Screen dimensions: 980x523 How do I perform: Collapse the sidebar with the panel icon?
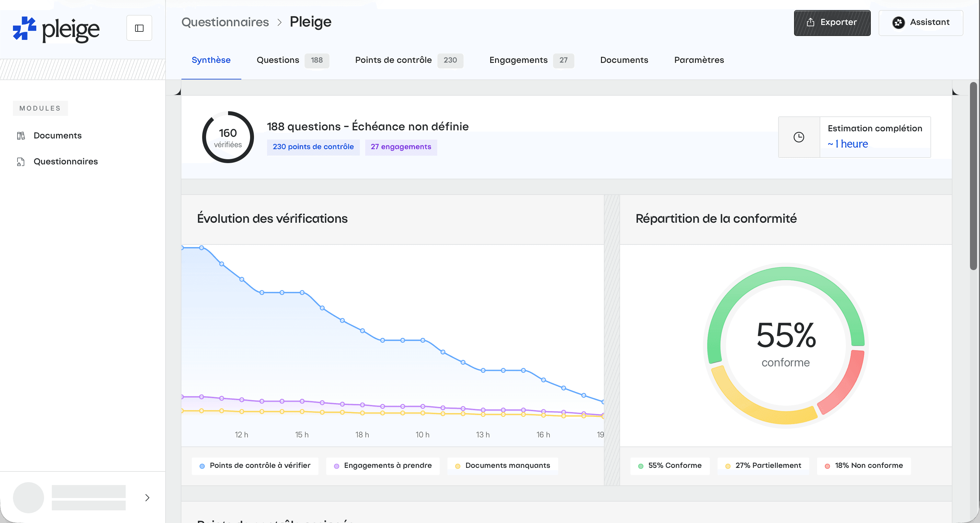click(139, 28)
